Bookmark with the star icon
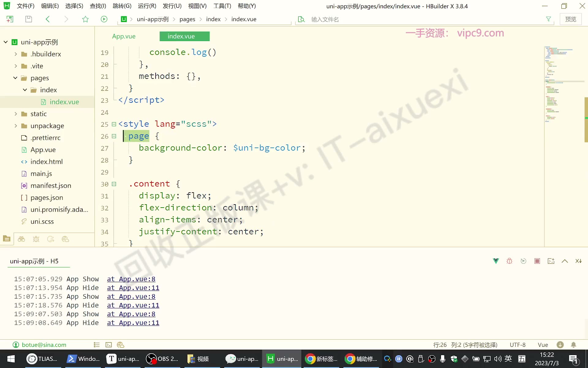588x368 pixels. [x=85, y=19]
